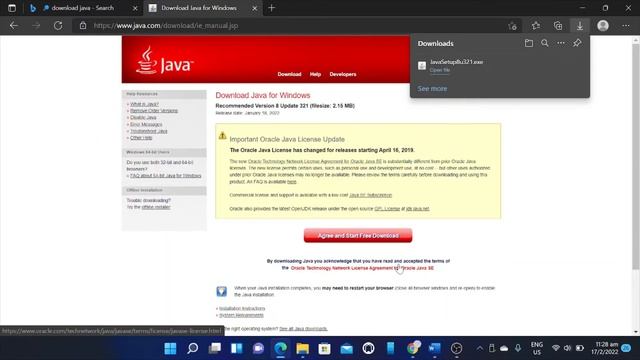Open the Collections icon in Edge toolbar

point(558,26)
